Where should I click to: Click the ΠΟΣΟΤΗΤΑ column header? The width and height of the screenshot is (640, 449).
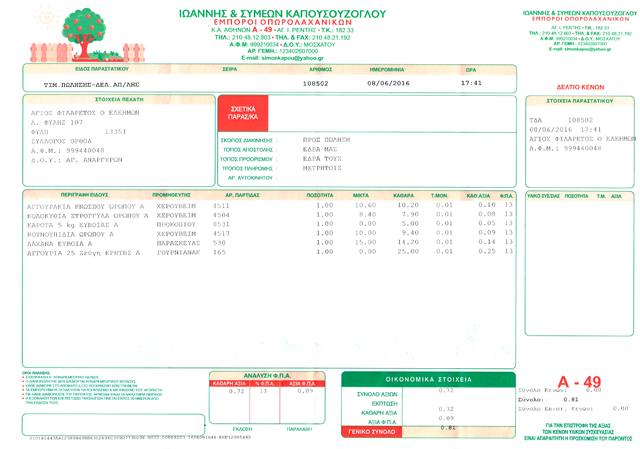click(320, 196)
